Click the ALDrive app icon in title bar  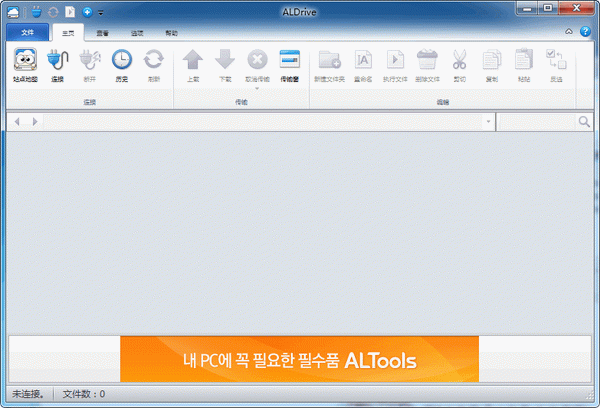click(13, 12)
